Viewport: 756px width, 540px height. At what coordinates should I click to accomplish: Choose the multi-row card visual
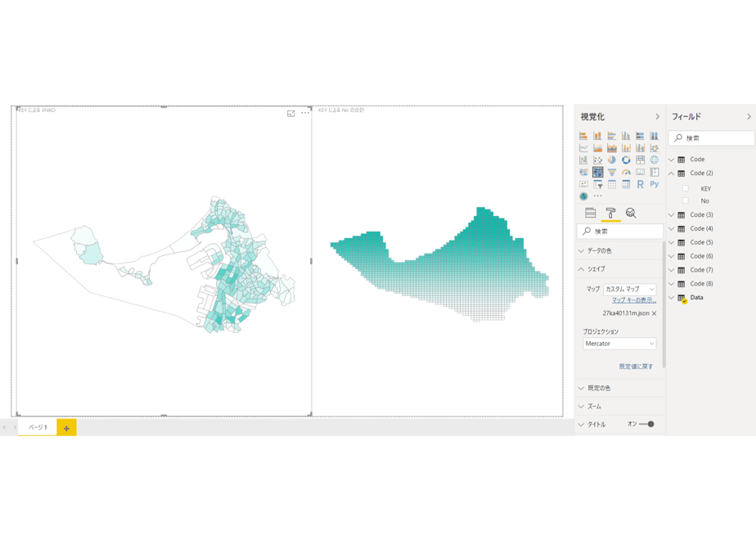[655, 172]
